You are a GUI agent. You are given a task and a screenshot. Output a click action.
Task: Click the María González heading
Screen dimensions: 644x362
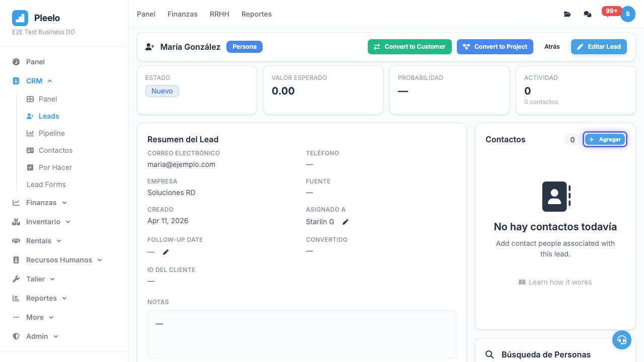(x=190, y=47)
